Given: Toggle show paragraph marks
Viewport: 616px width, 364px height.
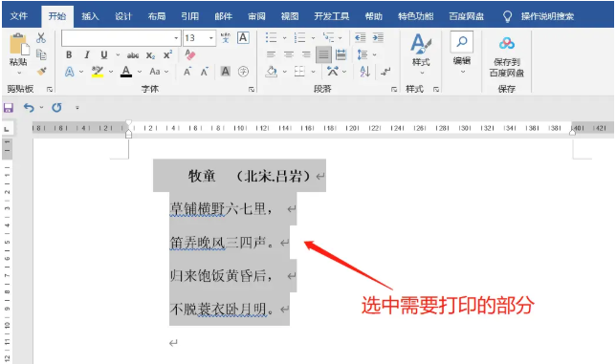Looking at the screenshot, I should pyautogui.click(x=385, y=72).
